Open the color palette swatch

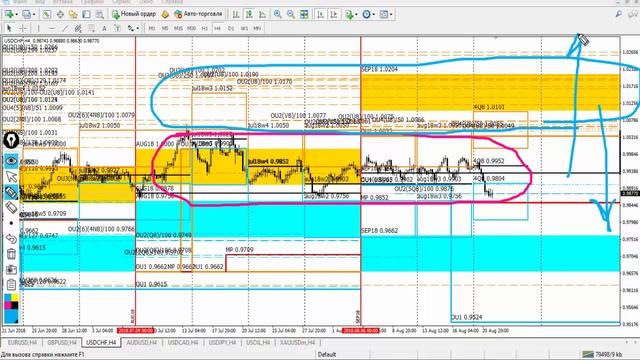pos(11,309)
